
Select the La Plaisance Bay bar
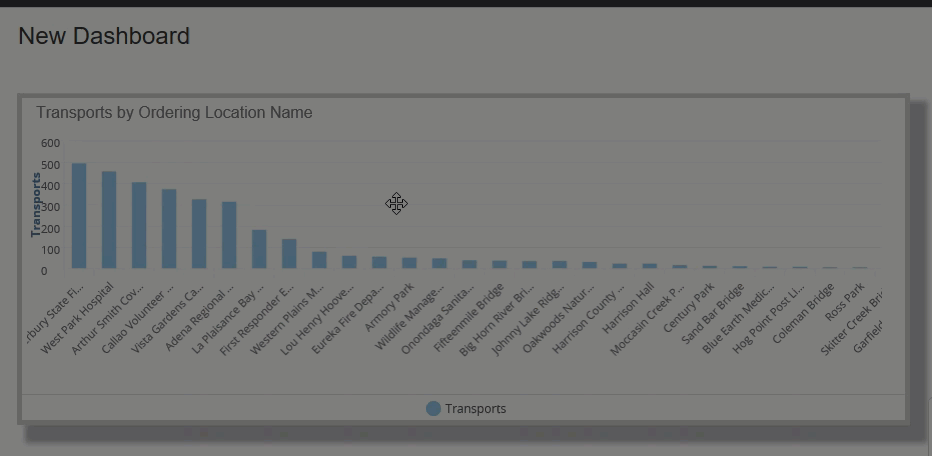click(259, 249)
